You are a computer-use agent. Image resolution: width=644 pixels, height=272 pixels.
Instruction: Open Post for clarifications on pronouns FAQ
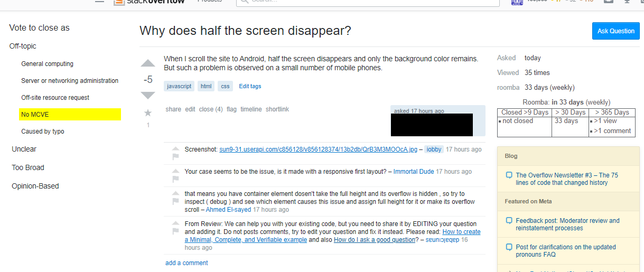(566, 251)
